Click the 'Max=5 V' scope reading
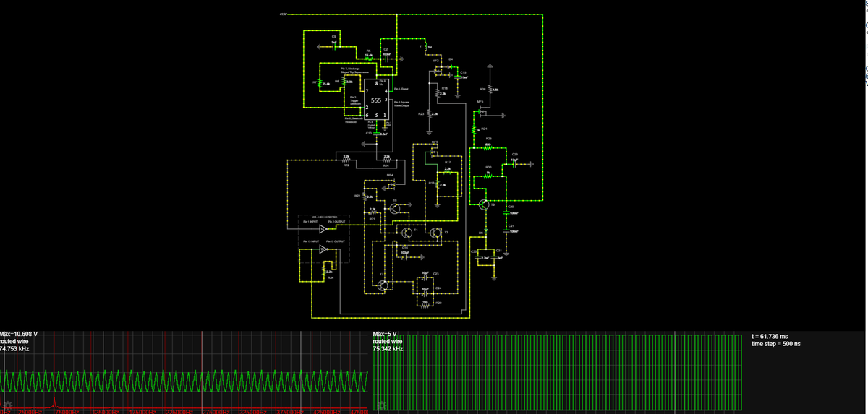Screen dimensions: 868x414 click(386, 335)
